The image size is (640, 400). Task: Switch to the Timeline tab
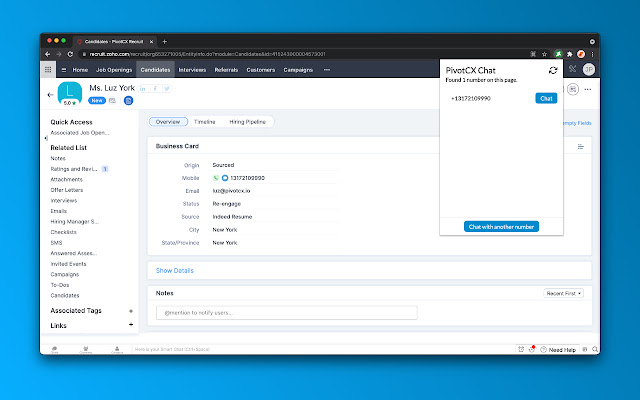[x=204, y=122]
